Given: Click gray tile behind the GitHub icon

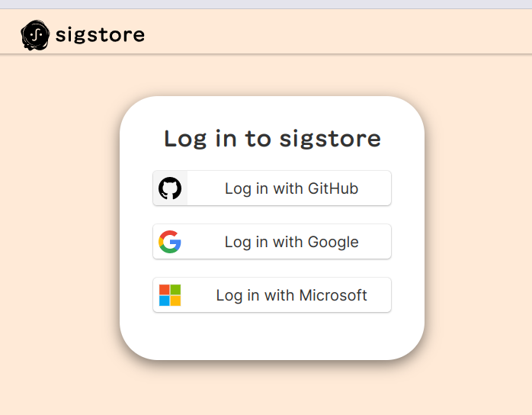Looking at the screenshot, I should pyautogui.click(x=170, y=188).
